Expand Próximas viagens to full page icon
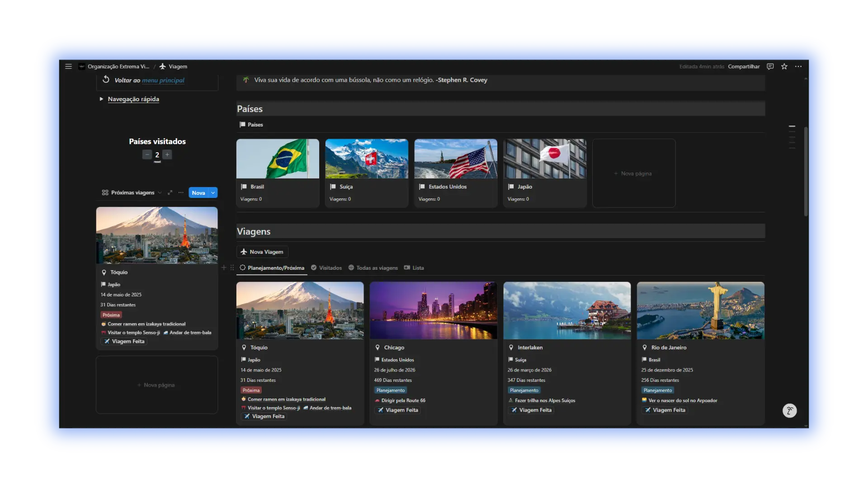Viewport: 868px width, 488px height. (x=170, y=192)
